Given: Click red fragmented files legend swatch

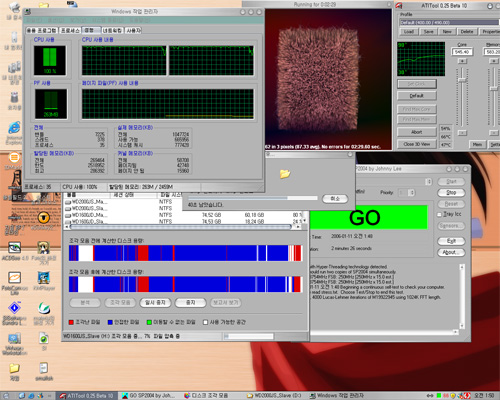Looking at the screenshot, I should (x=71, y=322).
